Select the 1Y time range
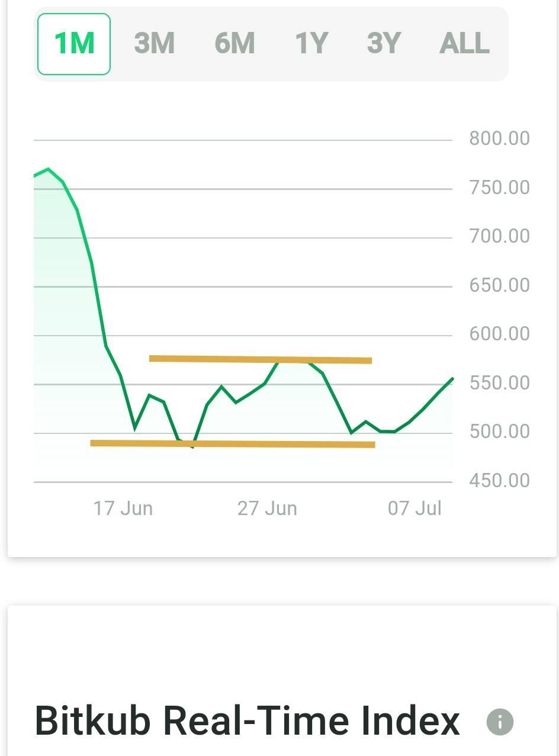Screen dimensions: 559x756 (311, 44)
